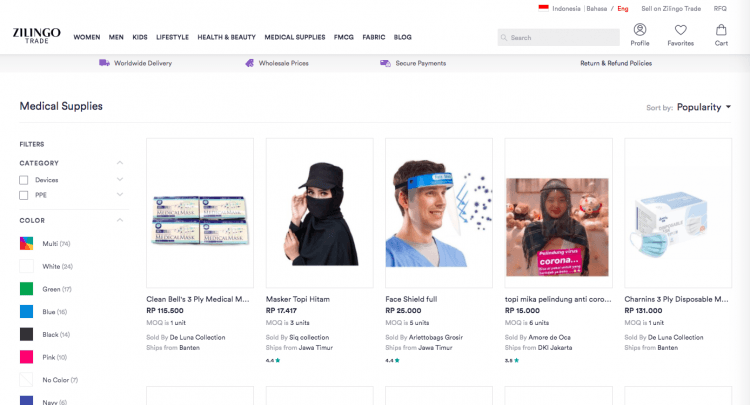Click the Wholesale Prices text
Image resolution: width=750 pixels, height=405 pixels.
284,63
